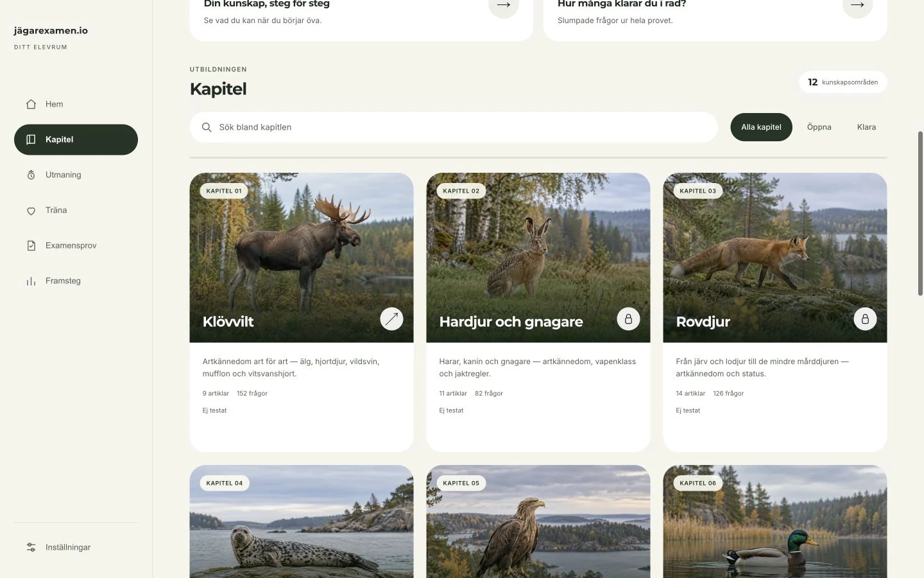Click '126 frågor' on the Rovdjur card
This screenshot has height=578, width=924.
point(728,393)
